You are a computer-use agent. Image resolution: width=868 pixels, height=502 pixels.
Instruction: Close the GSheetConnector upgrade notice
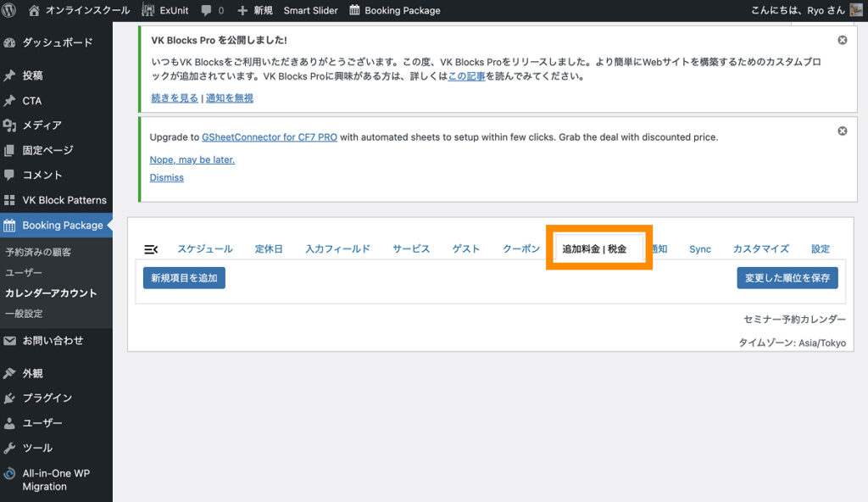[x=842, y=131]
